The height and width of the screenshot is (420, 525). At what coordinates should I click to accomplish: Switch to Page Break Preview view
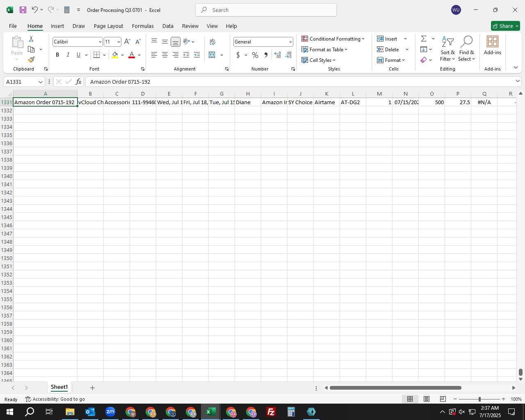point(443,399)
